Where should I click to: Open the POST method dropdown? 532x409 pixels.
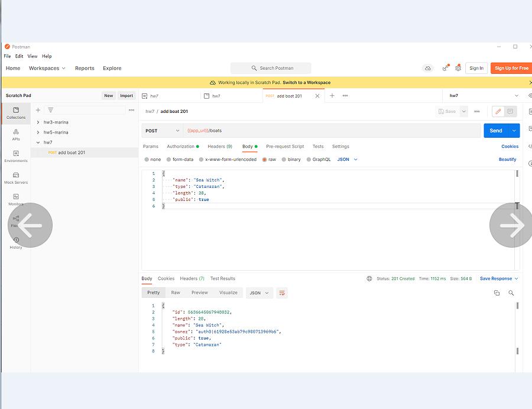coord(162,131)
